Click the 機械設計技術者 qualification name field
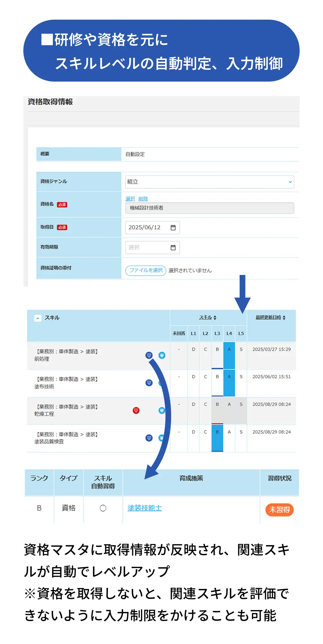The height and width of the screenshot is (644, 323). [209, 208]
